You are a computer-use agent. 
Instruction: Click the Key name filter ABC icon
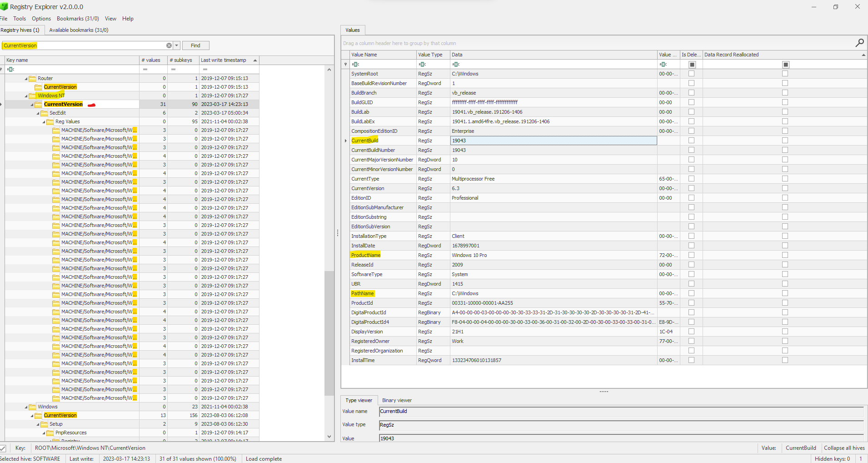11,69
